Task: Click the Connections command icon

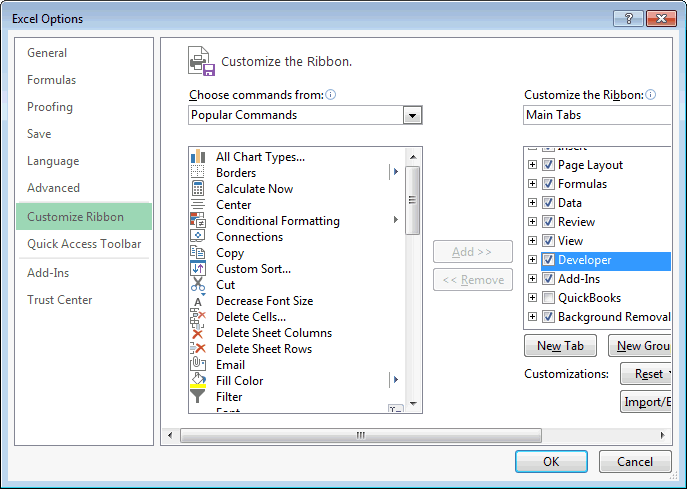Action: (198, 236)
